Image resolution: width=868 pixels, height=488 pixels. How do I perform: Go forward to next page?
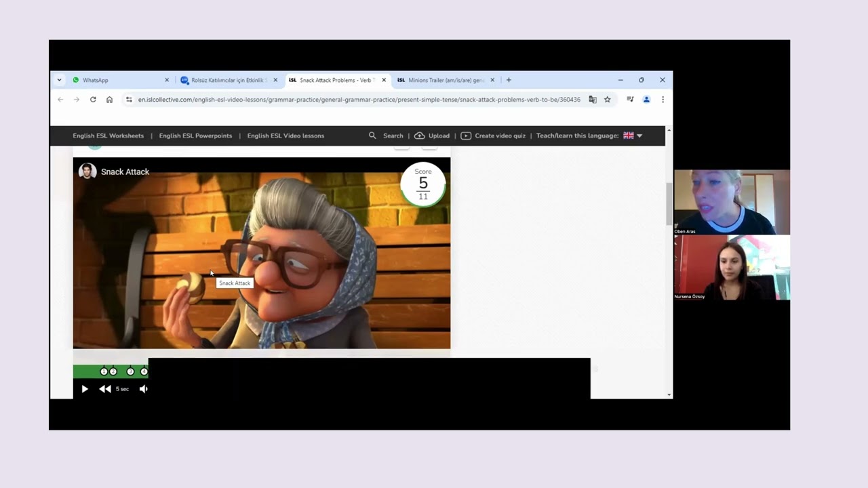[77, 100]
